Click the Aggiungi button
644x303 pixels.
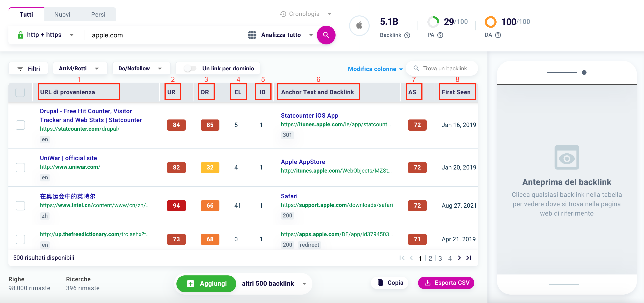(x=206, y=284)
